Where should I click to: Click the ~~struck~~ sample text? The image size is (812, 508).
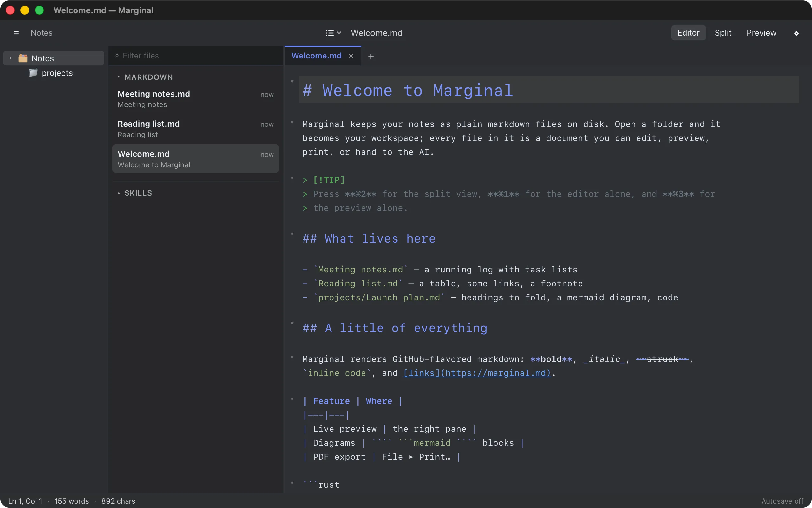(x=662, y=359)
